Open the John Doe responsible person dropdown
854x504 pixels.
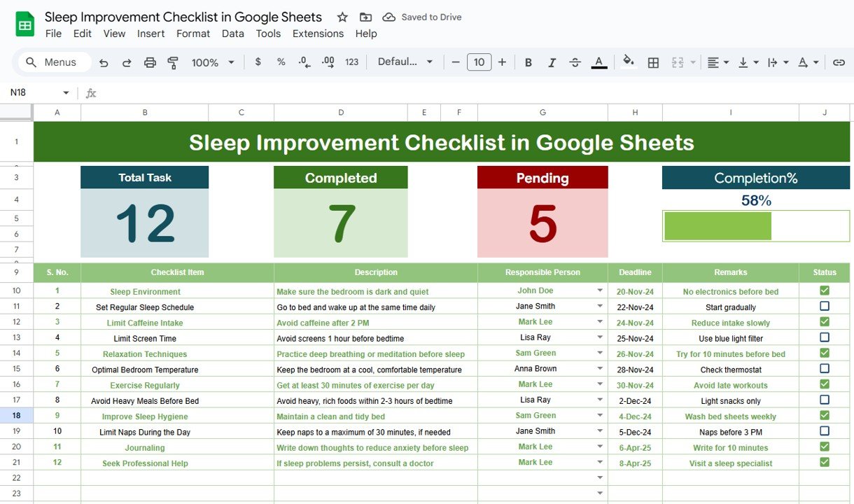(600, 290)
